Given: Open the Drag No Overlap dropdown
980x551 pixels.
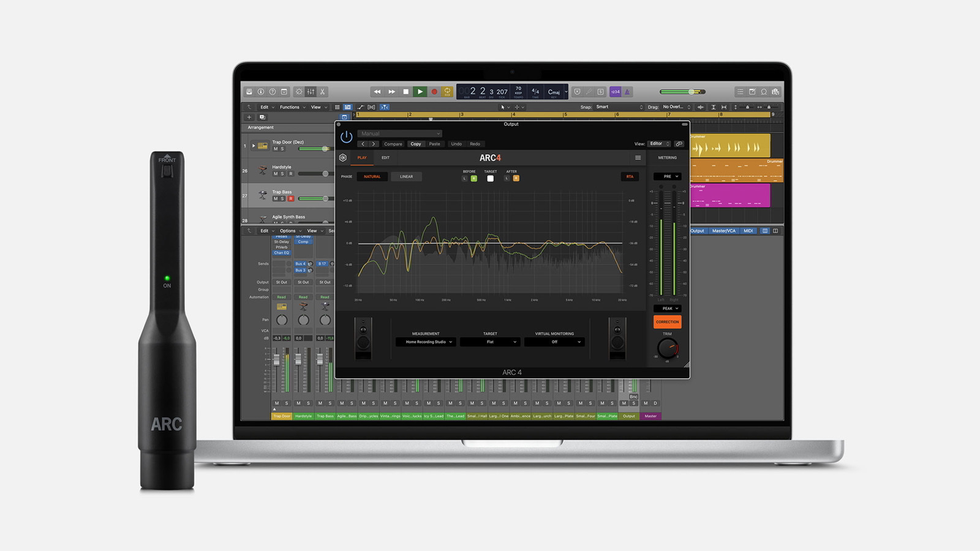Looking at the screenshot, I should 676,107.
